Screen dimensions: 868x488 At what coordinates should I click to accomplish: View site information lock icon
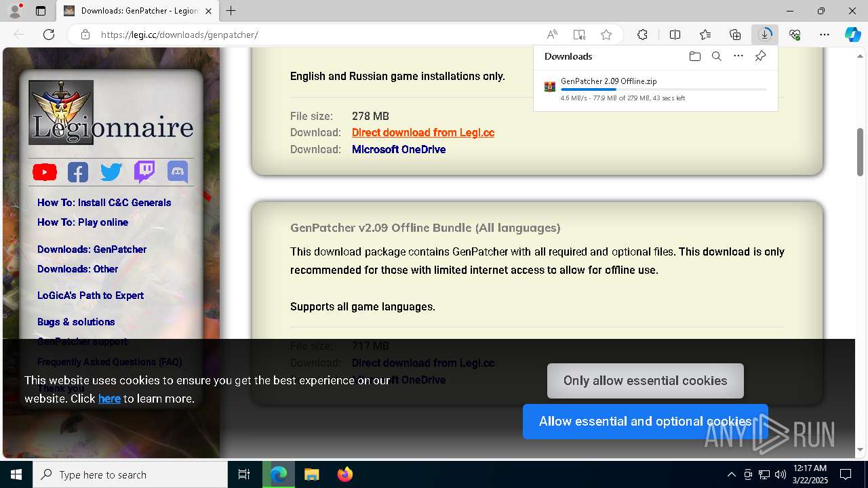pos(85,35)
